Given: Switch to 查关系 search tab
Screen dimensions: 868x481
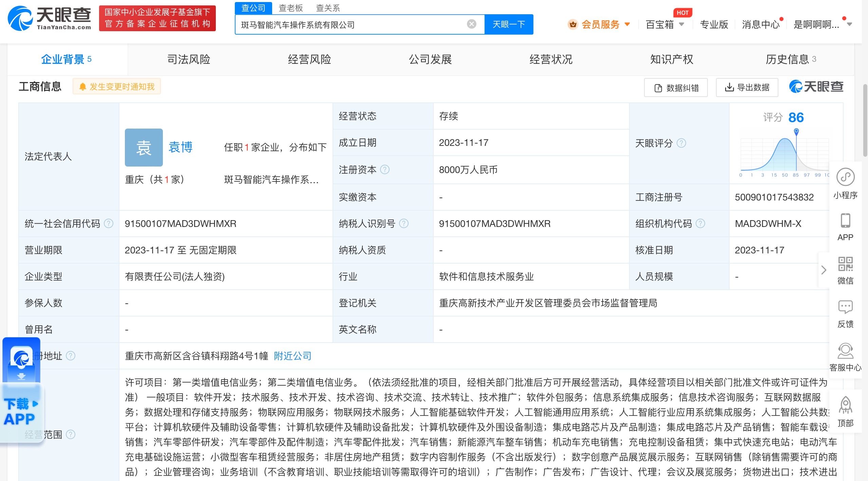Looking at the screenshot, I should [328, 7].
